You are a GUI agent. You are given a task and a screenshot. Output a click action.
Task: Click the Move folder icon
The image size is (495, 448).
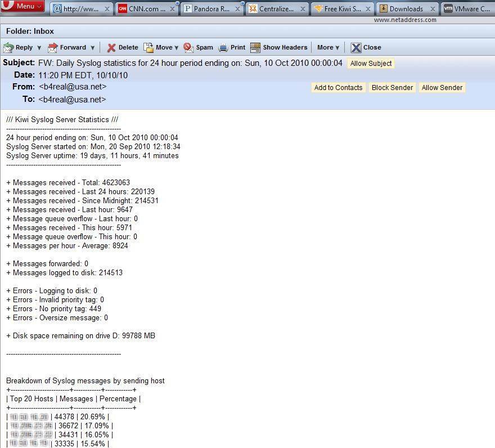pyautogui.click(x=148, y=48)
